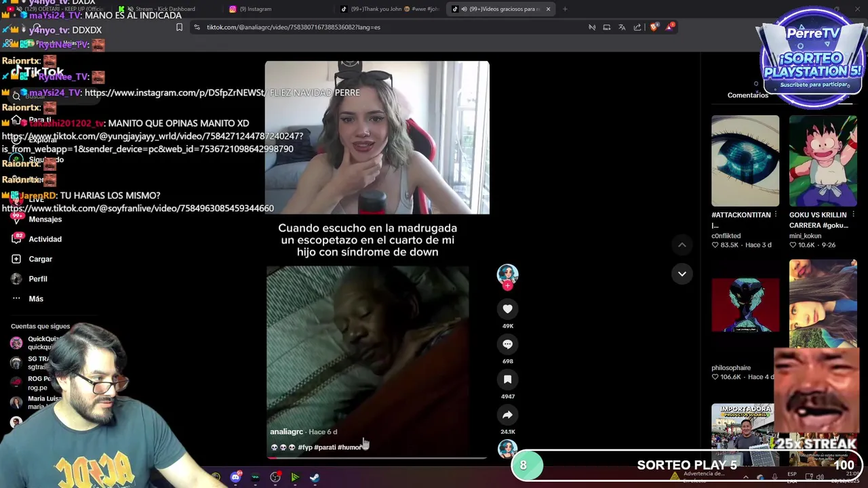This screenshot has height=488, width=868.
Task: Click the Perfil avatar icon in sidebar
Action: pyautogui.click(x=16, y=279)
